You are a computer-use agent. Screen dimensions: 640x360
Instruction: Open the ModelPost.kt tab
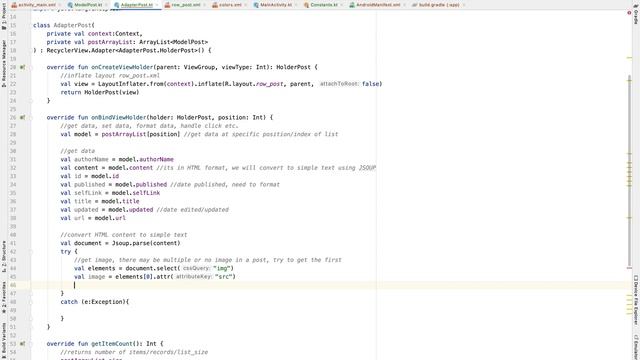tap(88, 5)
